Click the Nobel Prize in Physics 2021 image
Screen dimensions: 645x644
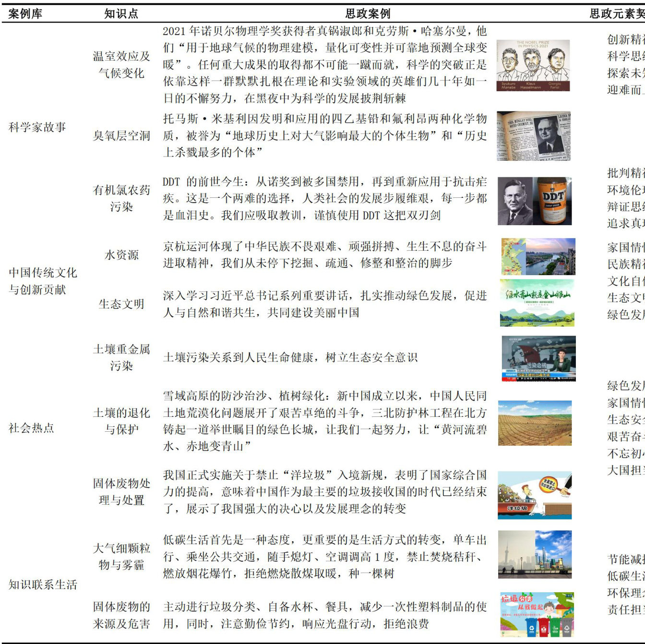pyautogui.click(x=533, y=66)
